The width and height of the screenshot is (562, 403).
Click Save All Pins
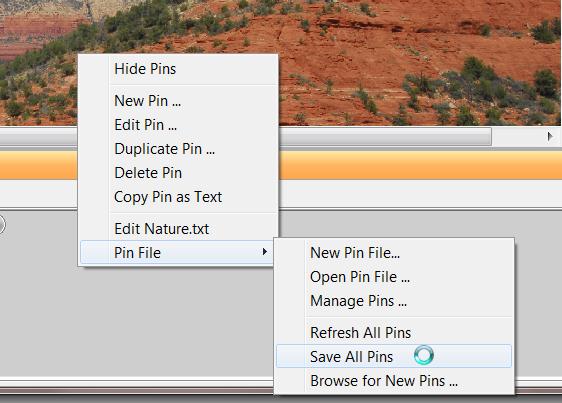(394, 356)
